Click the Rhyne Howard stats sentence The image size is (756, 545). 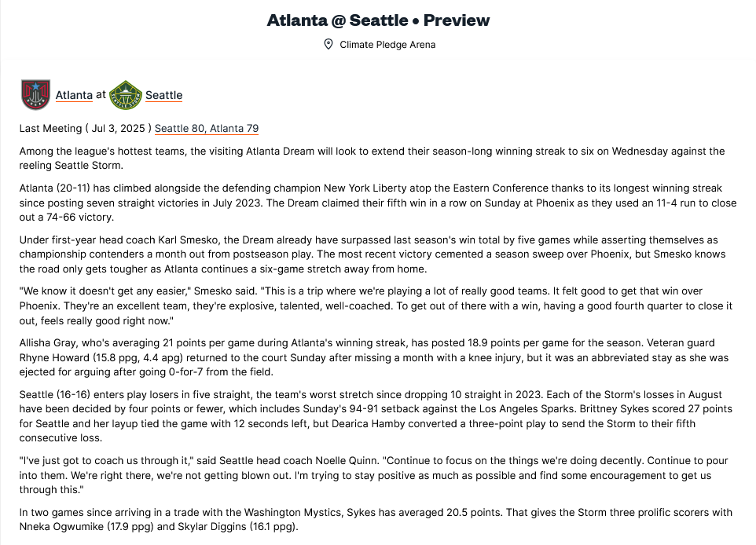point(373,357)
